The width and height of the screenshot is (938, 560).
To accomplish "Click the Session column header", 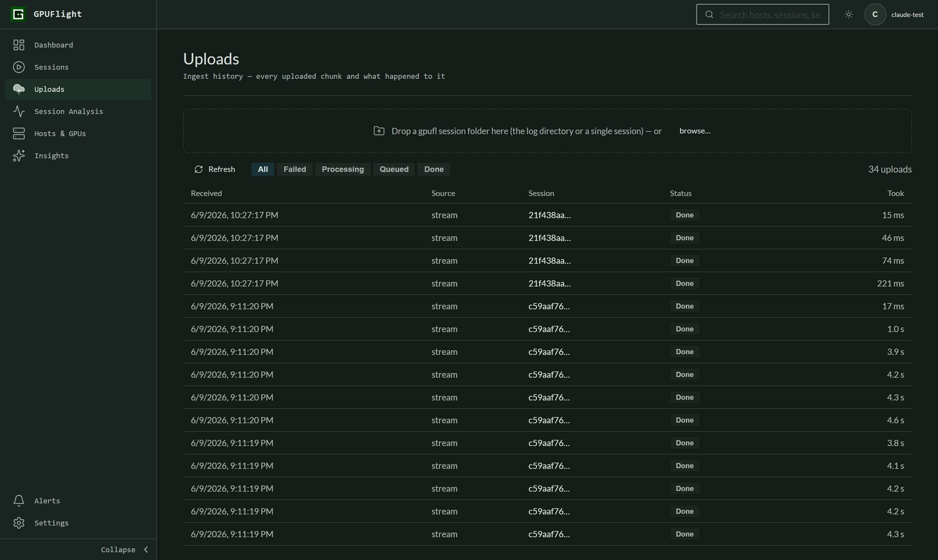I will (x=541, y=193).
